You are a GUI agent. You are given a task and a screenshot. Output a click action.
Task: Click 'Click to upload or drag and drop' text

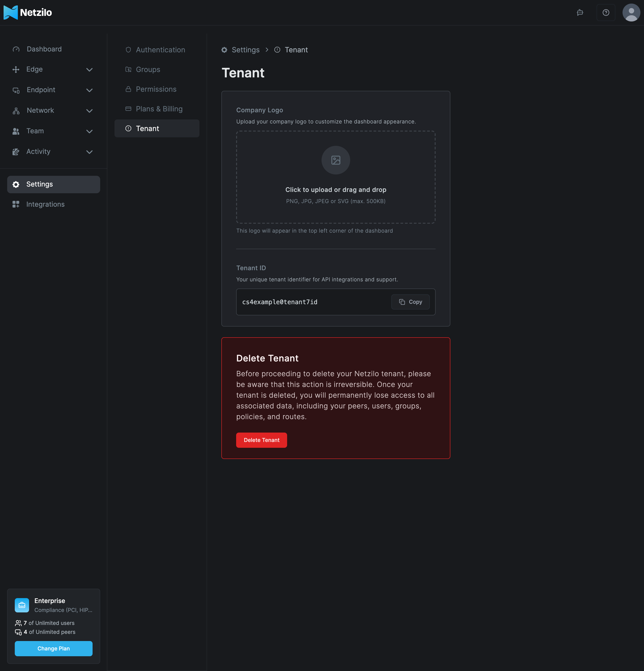(336, 190)
